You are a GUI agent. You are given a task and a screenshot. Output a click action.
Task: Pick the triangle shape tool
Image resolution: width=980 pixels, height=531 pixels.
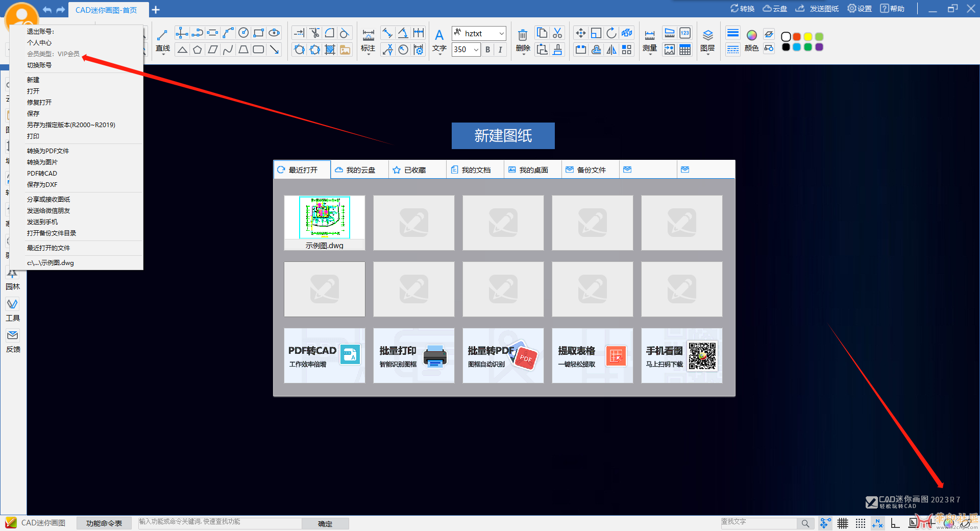[x=182, y=50]
